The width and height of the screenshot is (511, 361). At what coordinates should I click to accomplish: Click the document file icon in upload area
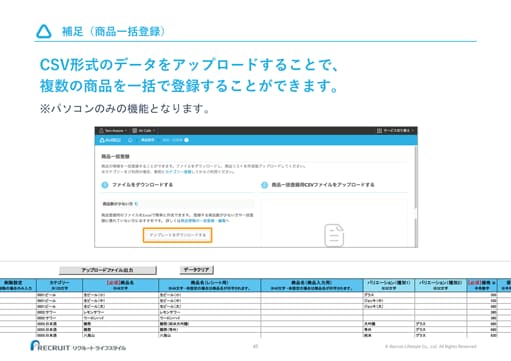click(334, 235)
